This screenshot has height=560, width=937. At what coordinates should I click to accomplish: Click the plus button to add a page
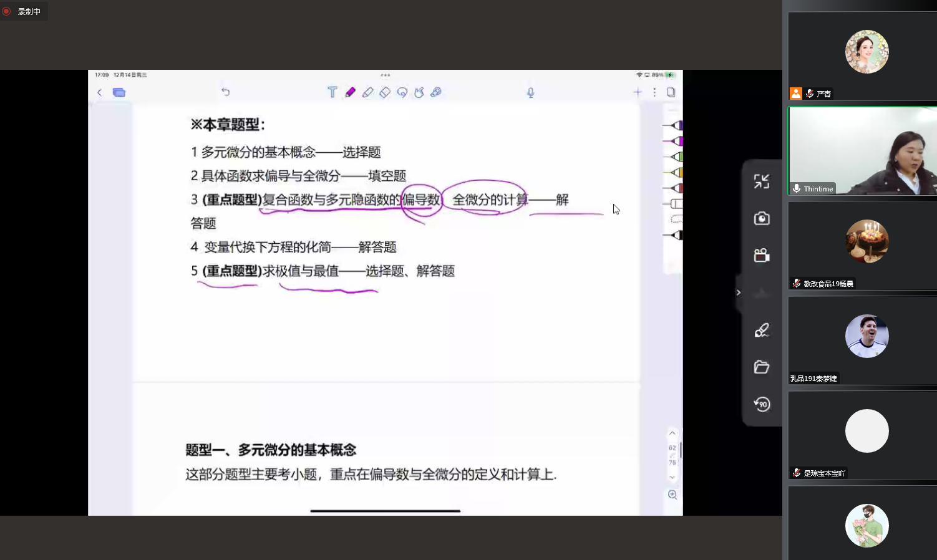click(638, 92)
